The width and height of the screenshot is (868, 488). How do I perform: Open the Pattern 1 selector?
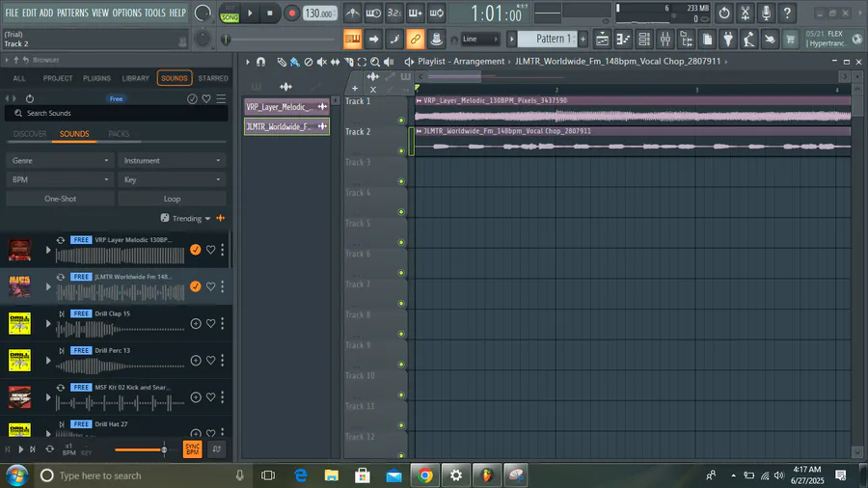[x=548, y=39]
